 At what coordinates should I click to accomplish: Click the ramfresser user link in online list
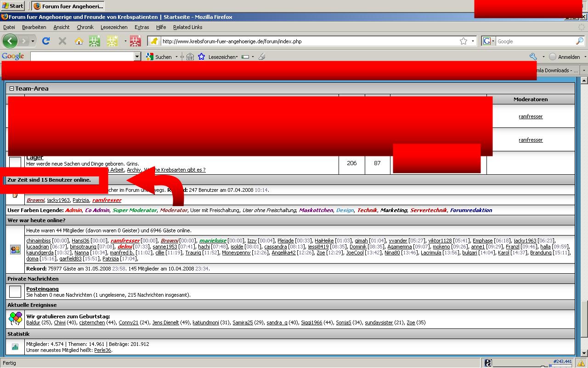tap(107, 200)
